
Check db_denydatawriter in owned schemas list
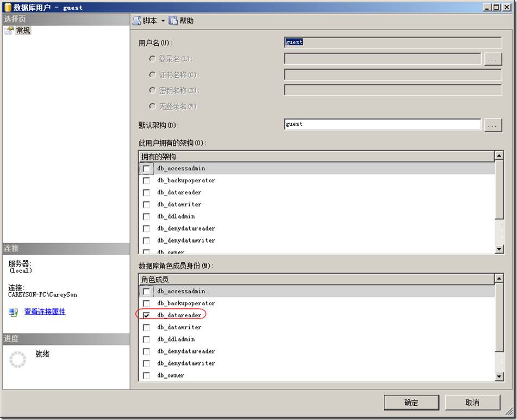(146, 240)
